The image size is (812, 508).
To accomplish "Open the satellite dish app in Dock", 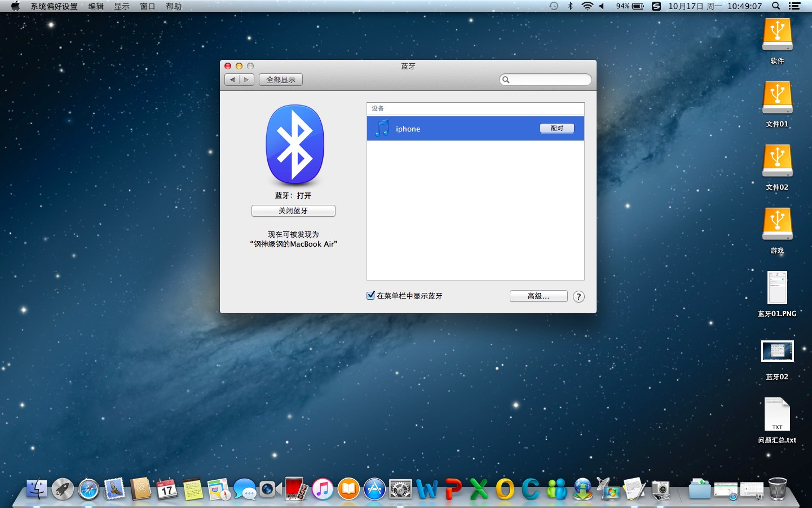I will click(608, 489).
